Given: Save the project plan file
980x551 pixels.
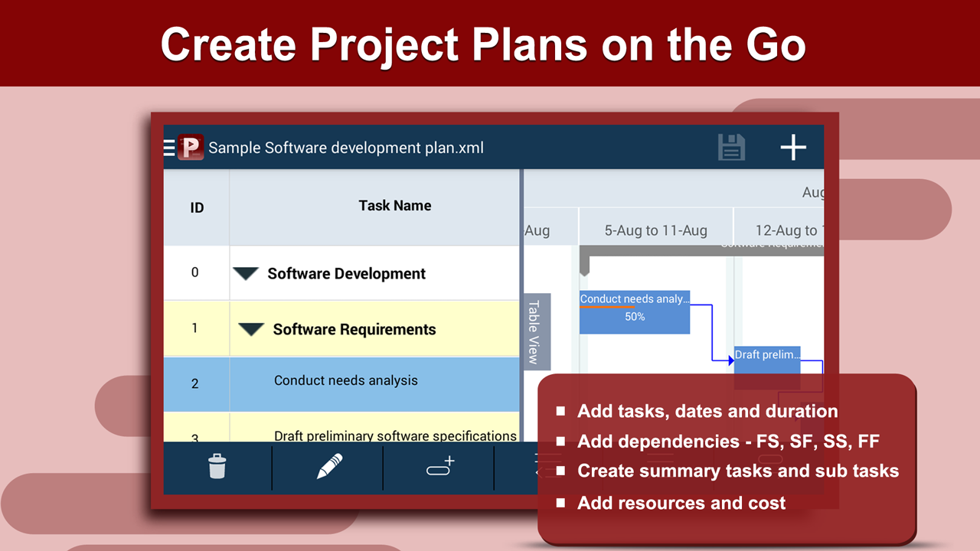Looking at the screenshot, I should click(x=731, y=147).
